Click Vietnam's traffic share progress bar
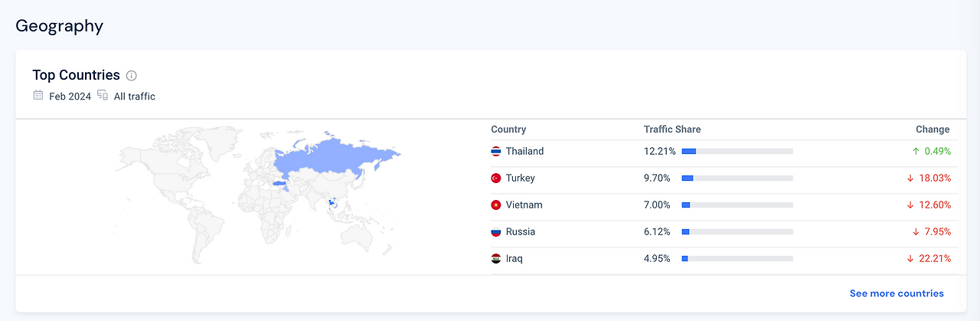The width and height of the screenshot is (980, 321). tap(737, 205)
